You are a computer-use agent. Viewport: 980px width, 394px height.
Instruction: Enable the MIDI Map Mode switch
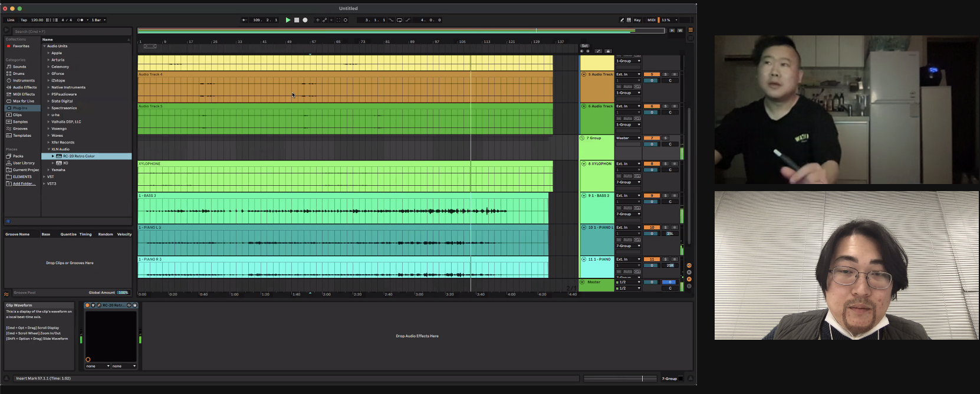[652, 20]
